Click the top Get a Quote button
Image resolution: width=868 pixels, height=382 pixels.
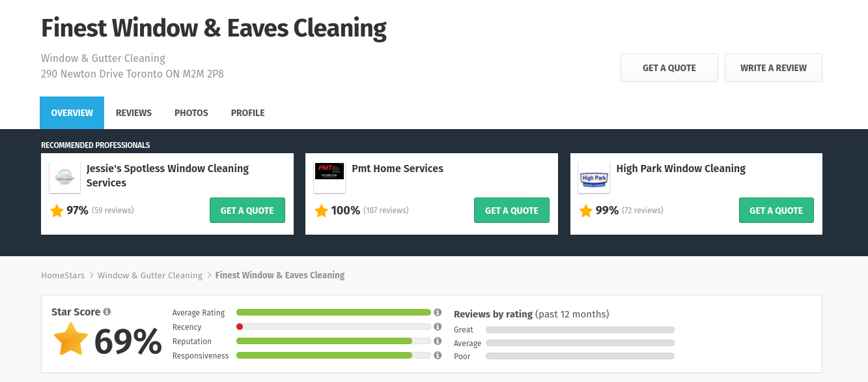669,68
